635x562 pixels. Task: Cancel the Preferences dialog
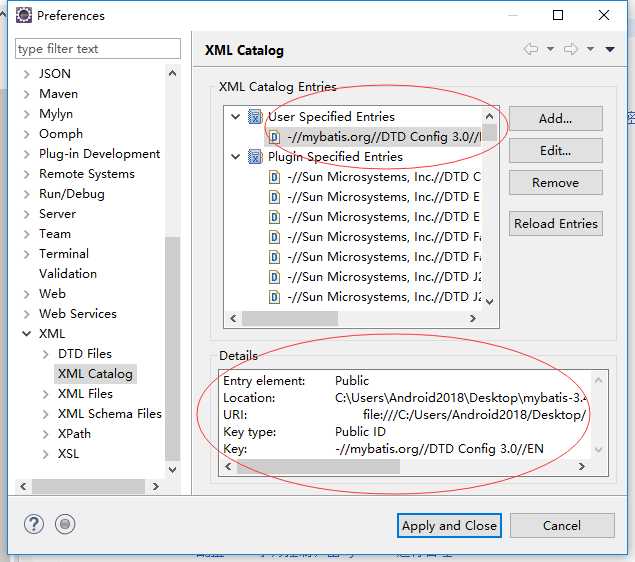(x=562, y=526)
